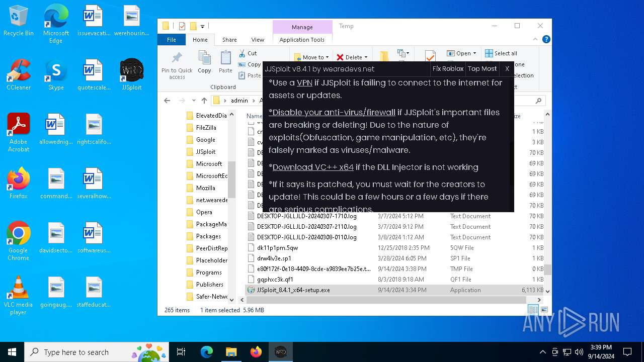Expand the Open button dropdown arrow
The width and height of the screenshot is (644, 362).
[x=474, y=53]
